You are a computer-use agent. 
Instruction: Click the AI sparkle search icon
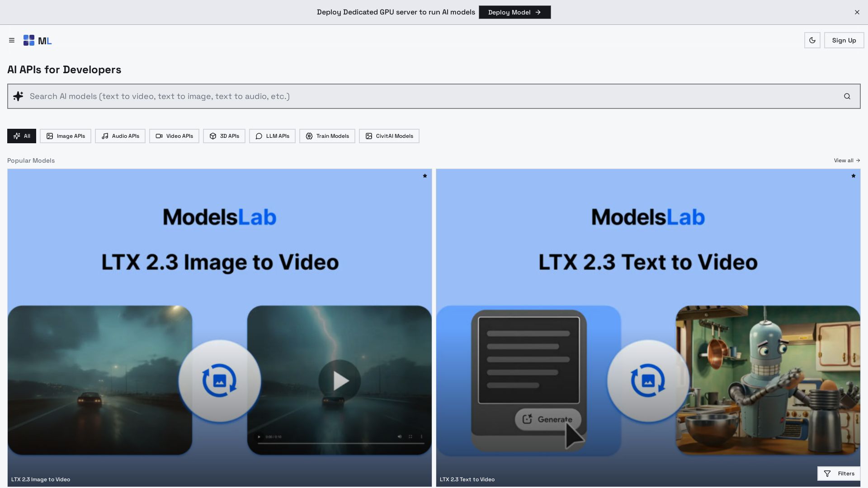pyautogui.click(x=18, y=96)
